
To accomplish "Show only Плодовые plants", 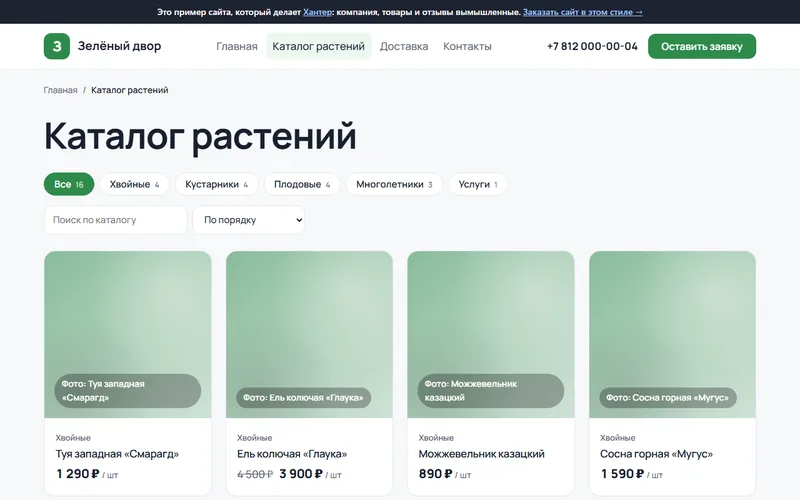I will 302,184.
